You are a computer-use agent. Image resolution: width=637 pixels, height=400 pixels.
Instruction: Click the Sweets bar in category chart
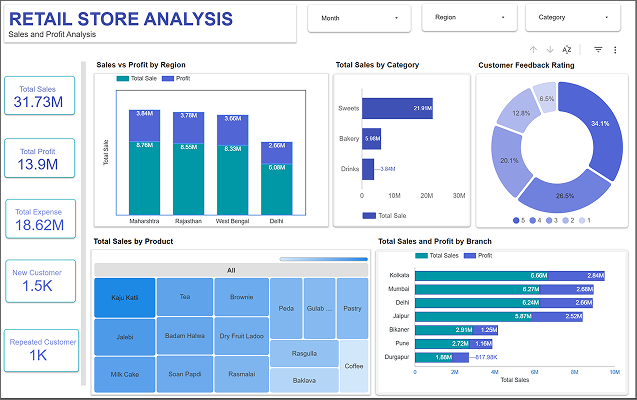[x=397, y=108]
